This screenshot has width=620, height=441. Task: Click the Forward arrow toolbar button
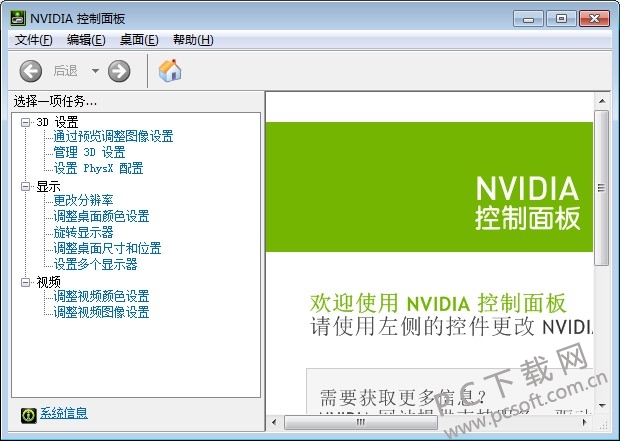tap(119, 71)
